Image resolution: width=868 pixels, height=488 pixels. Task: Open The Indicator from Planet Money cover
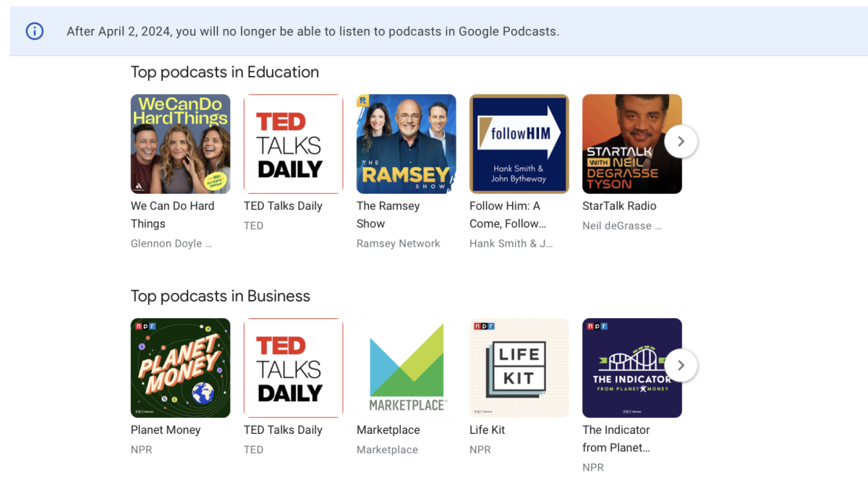click(631, 368)
